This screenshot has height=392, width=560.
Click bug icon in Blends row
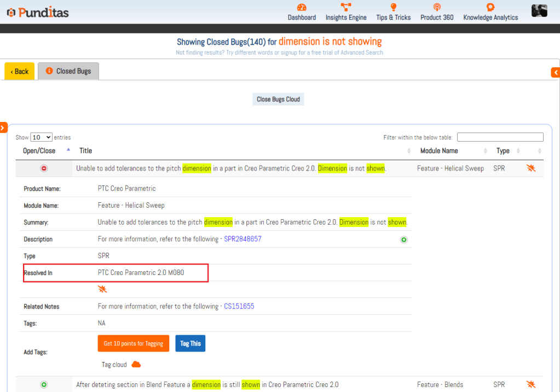(x=530, y=384)
